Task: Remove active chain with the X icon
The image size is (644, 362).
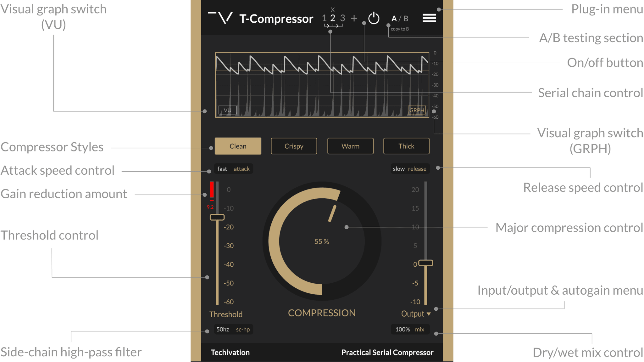Action: pyautogui.click(x=332, y=9)
